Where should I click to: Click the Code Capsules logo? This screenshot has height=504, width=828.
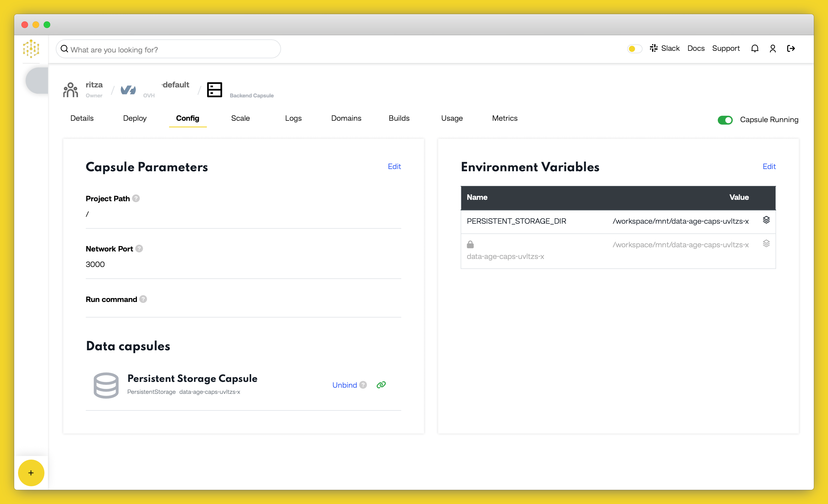pos(31,49)
